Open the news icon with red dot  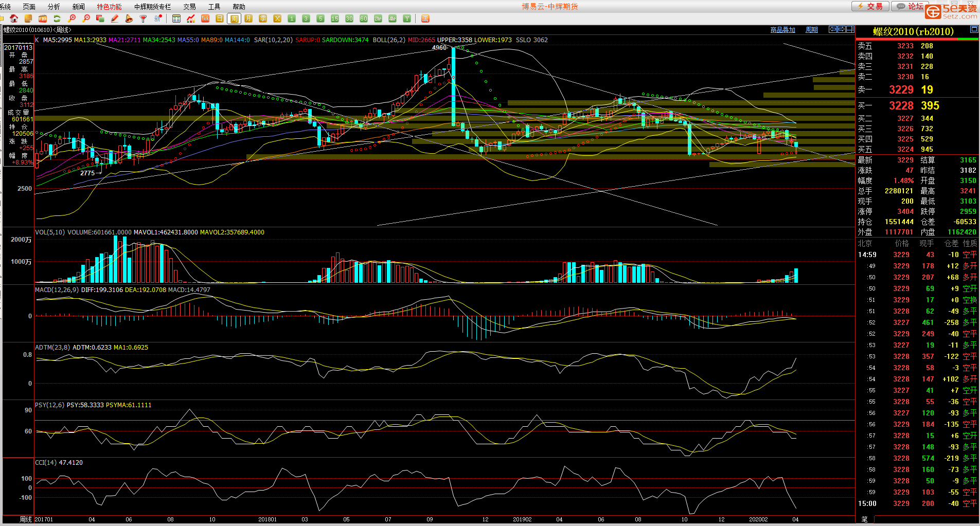(158, 19)
